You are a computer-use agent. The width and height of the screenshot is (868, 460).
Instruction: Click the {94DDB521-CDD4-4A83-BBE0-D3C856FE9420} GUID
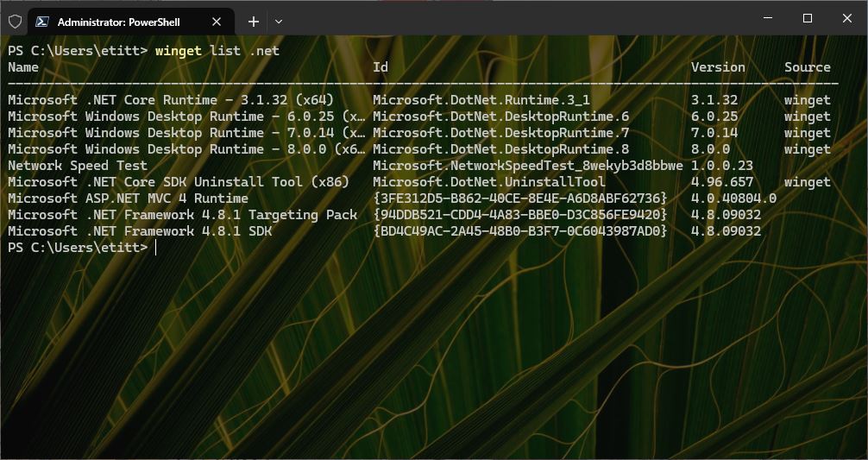(520, 215)
